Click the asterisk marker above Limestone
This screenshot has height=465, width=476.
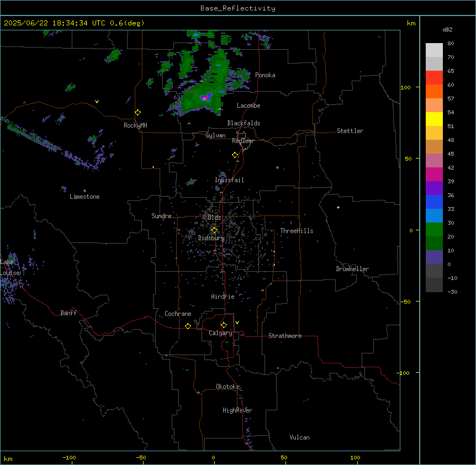click(x=84, y=191)
